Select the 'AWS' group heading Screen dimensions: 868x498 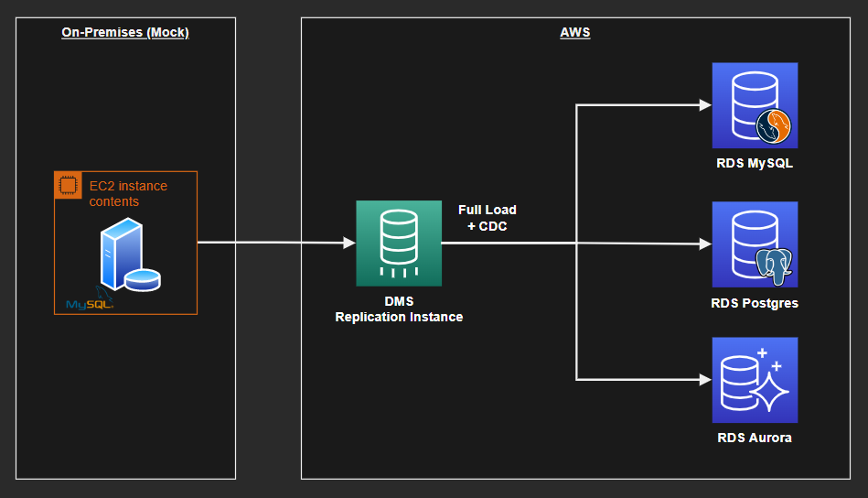click(x=574, y=32)
